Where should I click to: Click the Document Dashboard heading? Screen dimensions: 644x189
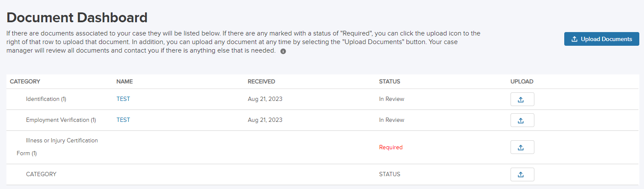pos(77,18)
